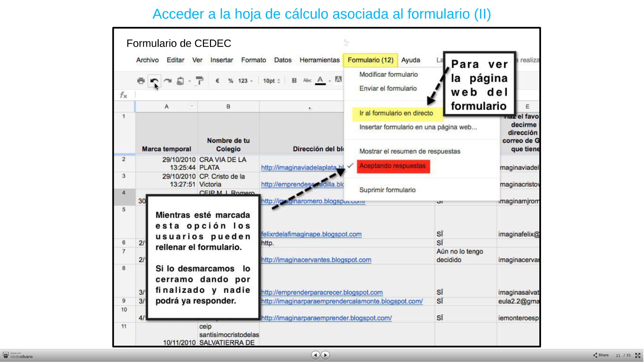Go to next slide arrow
This screenshot has width=644, height=362.
(x=325, y=355)
